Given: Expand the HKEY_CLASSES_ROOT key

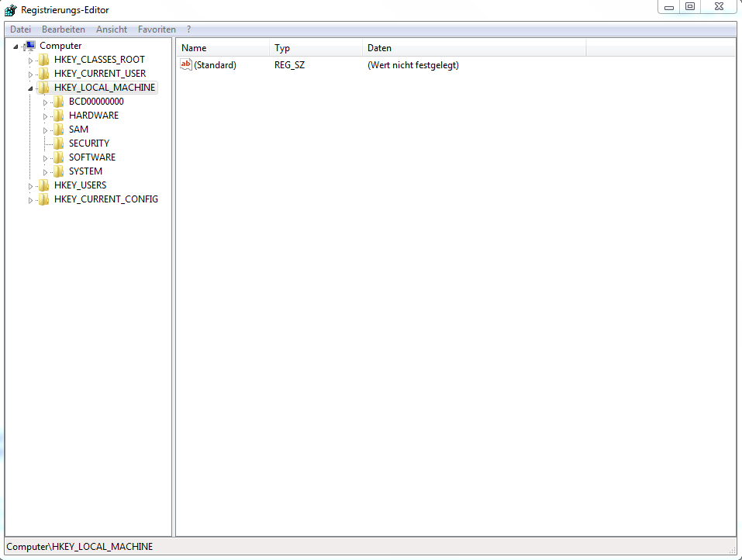Looking at the screenshot, I should pos(31,59).
